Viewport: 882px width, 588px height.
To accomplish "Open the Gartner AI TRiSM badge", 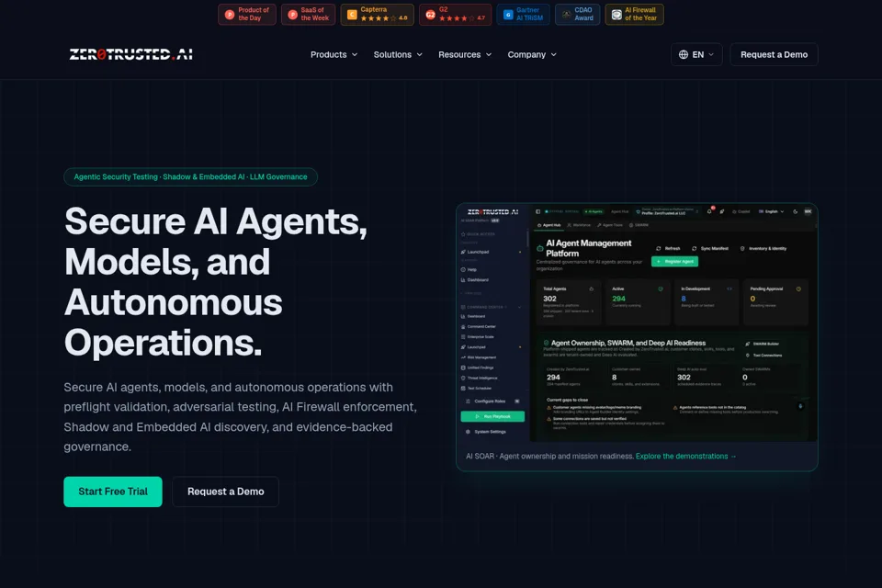I will pyautogui.click(x=523, y=14).
